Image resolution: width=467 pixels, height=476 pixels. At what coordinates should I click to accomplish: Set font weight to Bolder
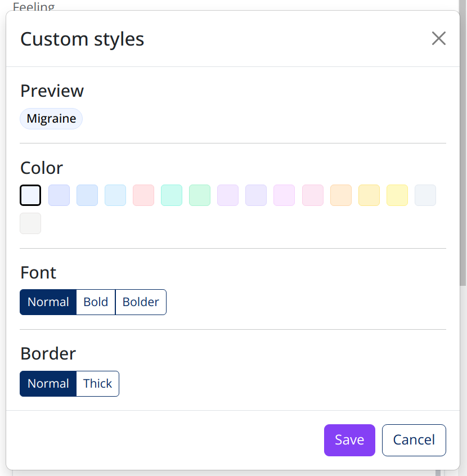pyautogui.click(x=141, y=302)
